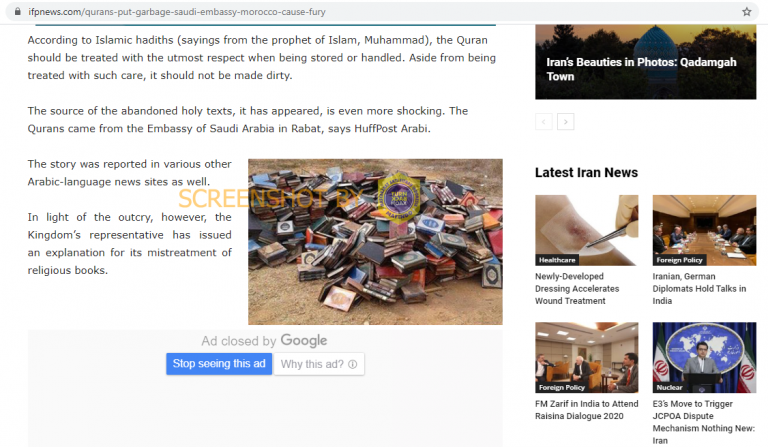Image resolution: width=768 pixels, height=447 pixels.
Task: Click the pile of books photo
Action: click(375, 241)
